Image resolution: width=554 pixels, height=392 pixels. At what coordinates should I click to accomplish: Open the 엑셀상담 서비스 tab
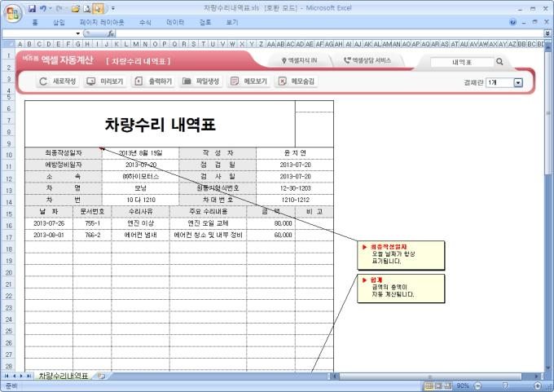(367, 61)
